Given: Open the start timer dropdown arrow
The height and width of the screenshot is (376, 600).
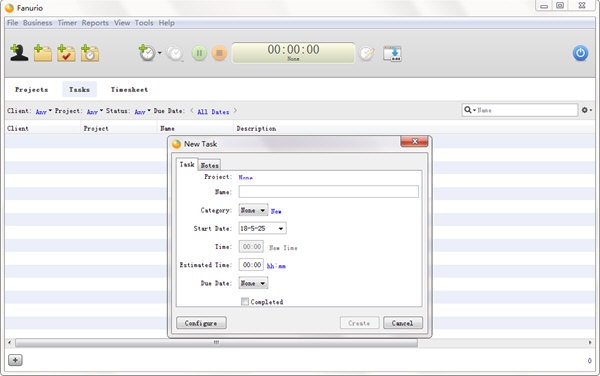Looking at the screenshot, I should 160,53.
